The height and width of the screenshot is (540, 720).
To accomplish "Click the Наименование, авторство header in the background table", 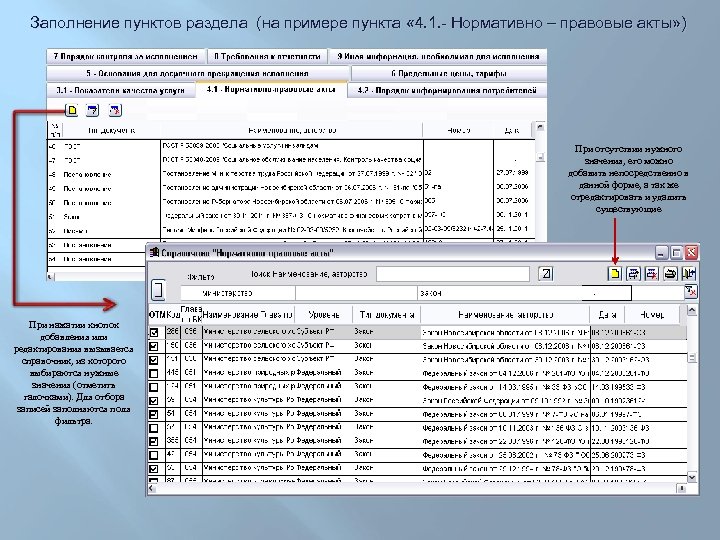I will 292,130.
